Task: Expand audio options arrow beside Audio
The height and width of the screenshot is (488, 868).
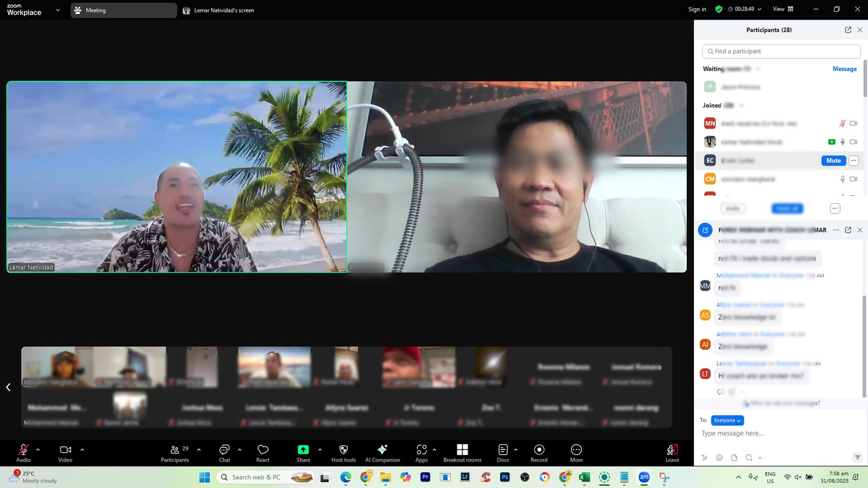Action: tap(38, 450)
